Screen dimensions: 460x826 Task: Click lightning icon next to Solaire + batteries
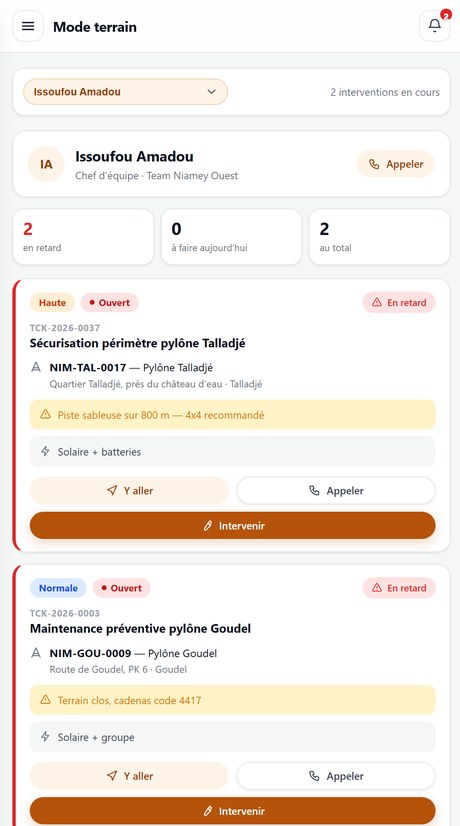[x=45, y=451]
